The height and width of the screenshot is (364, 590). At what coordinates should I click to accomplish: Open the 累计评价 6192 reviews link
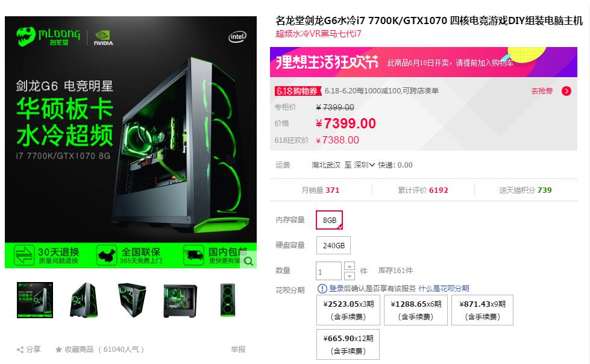(423, 190)
